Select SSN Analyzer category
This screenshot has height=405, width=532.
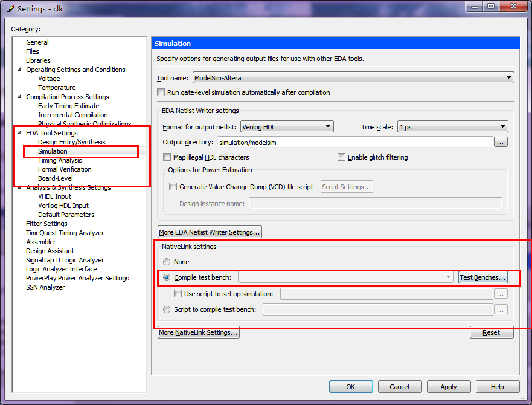(x=45, y=287)
